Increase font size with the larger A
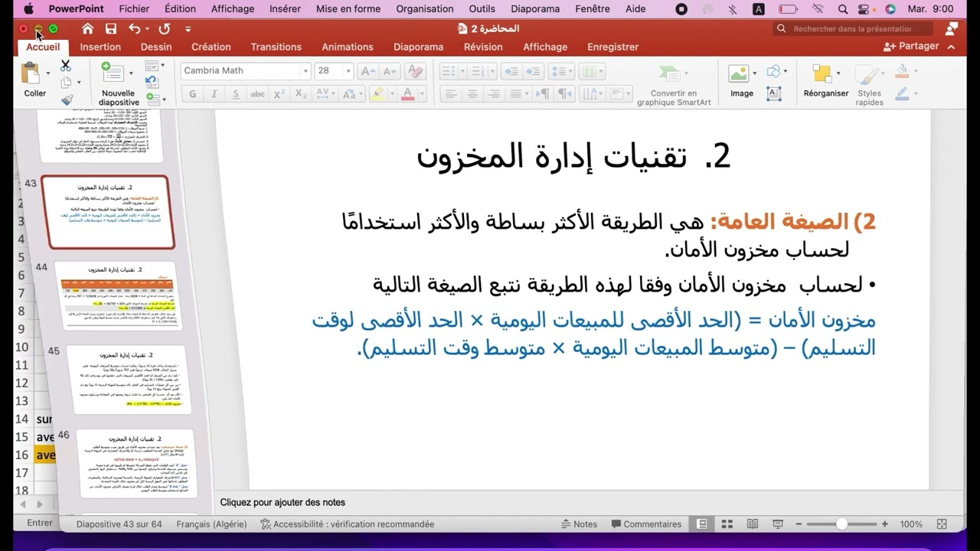The image size is (980, 551). [x=367, y=71]
